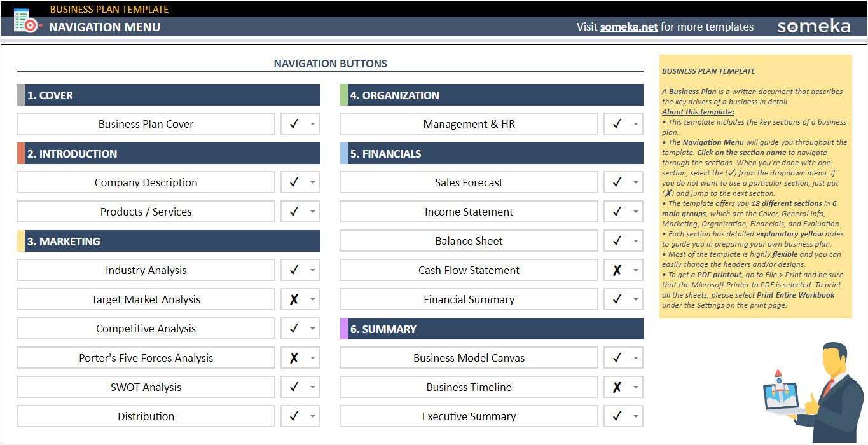Open the Balance Sheet section

tap(469, 241)
